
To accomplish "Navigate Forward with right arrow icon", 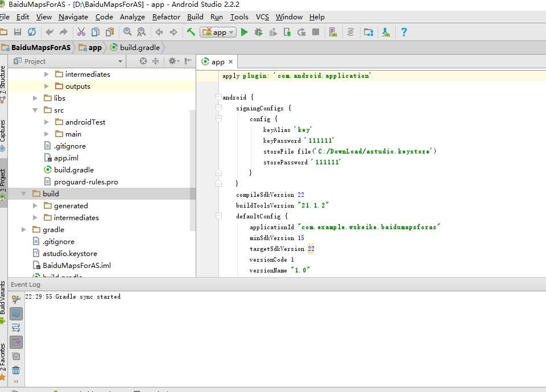I will click(173, 32).
